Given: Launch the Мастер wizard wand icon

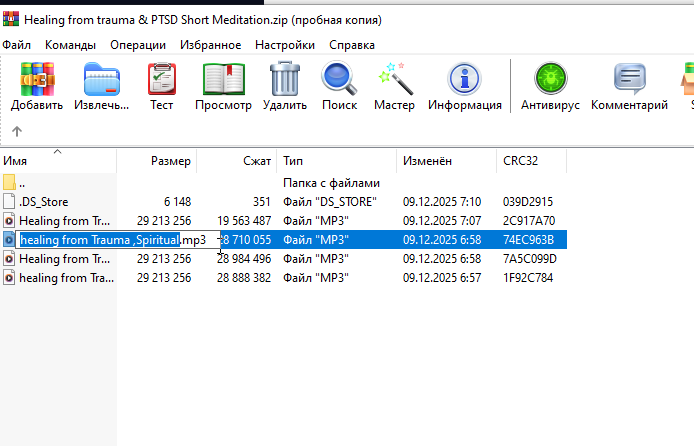Looking at the screenshot, I should (395, 79).
